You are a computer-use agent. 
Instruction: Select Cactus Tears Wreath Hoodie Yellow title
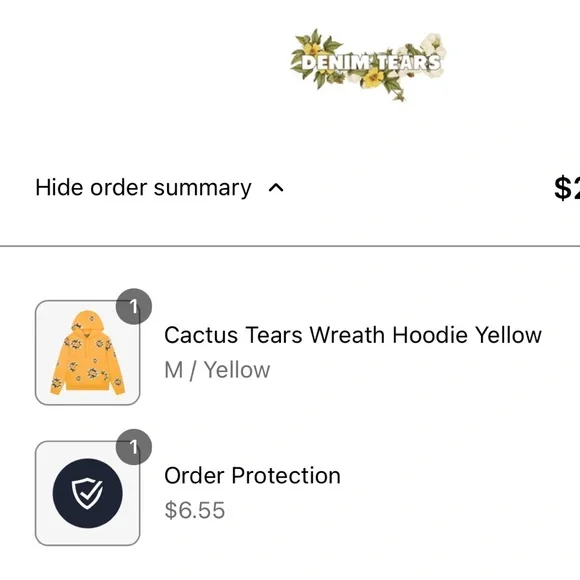tap(353, 335)
